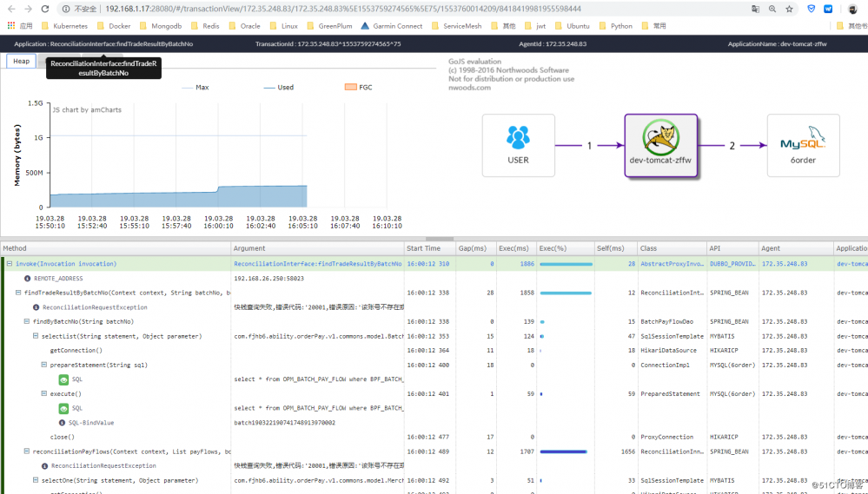Click the SQL-BindValue info icon
868x494 pixels.
[62, 423]
